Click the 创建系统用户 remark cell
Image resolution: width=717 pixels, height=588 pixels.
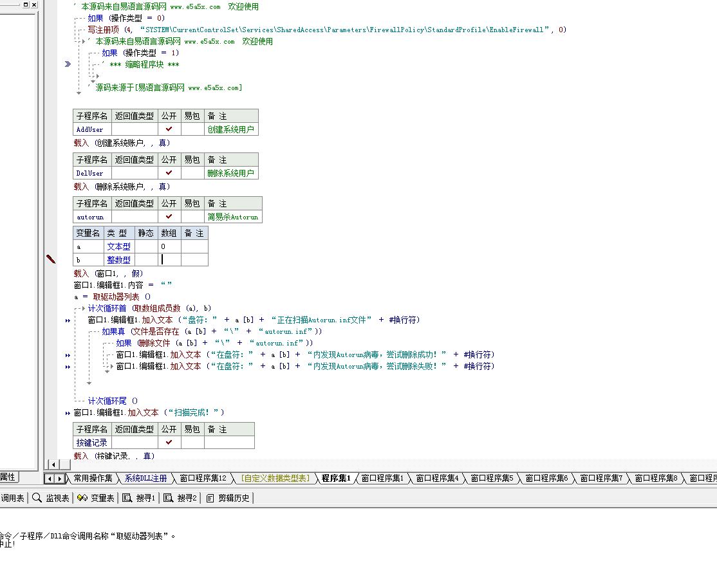[x=231, y=129]
